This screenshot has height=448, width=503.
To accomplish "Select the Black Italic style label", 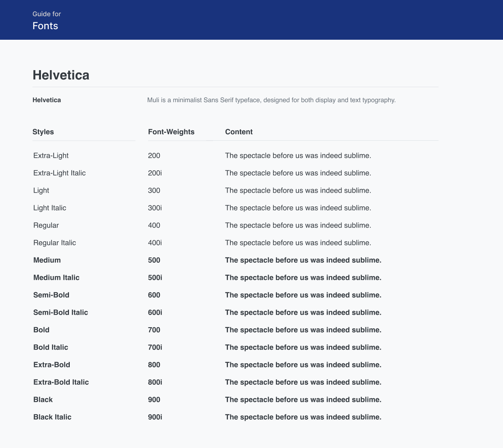I will [52, 417].
